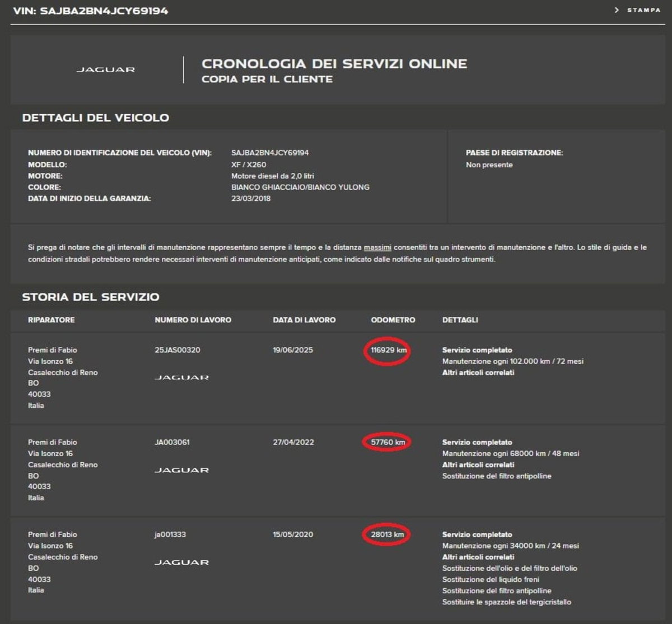
Task: Click Manutenzione ogni 68000 km / 48 mesi
Action: 511,454
